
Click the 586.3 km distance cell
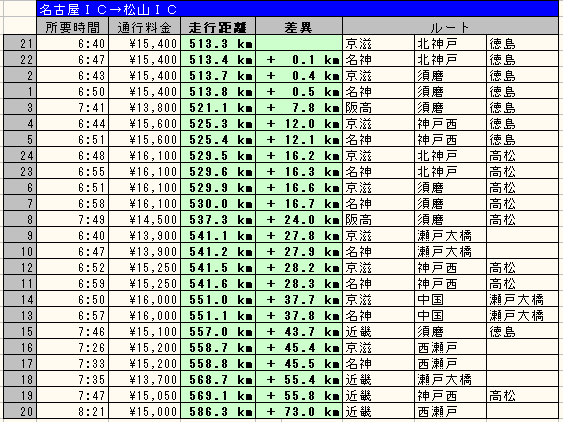tap(218, 411)
